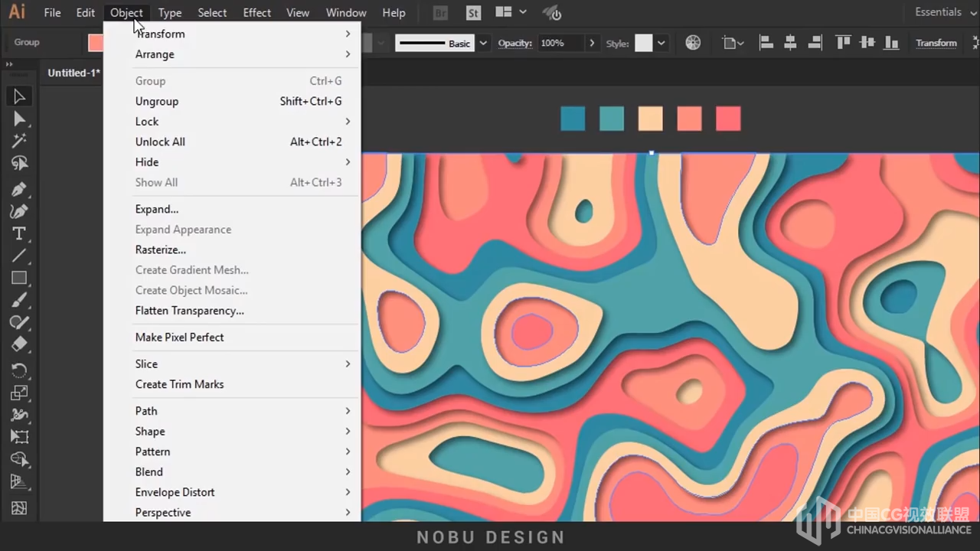Screen dimensions: 980x551
Task: Click Horizontal Align Left icon
Action: tap(766, 43)
